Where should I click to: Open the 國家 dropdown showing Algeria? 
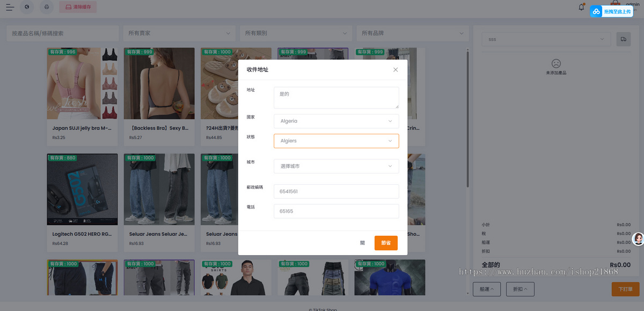coord(336,121)
